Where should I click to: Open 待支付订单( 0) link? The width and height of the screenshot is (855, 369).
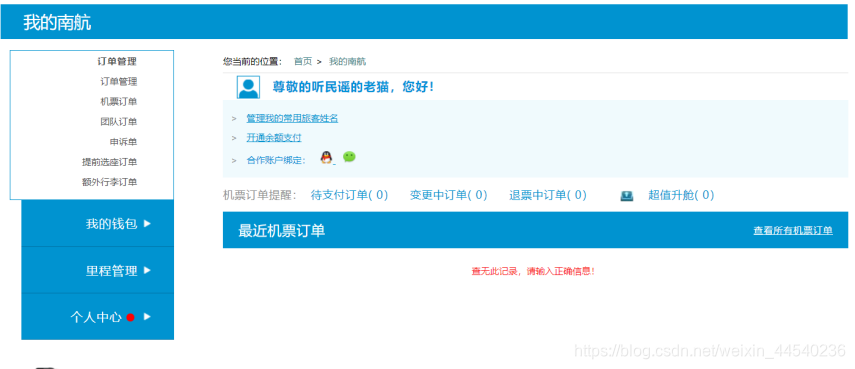click(350, 195)
